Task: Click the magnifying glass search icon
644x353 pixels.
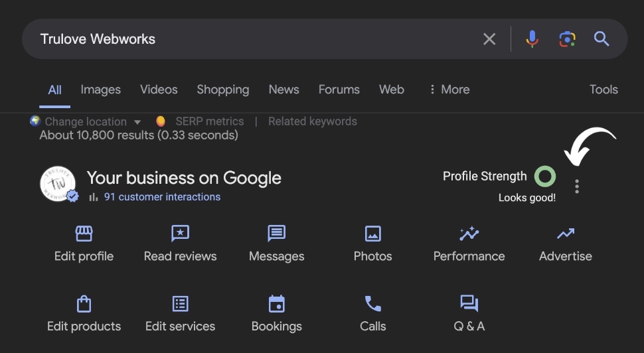Action: click(602, 39)
